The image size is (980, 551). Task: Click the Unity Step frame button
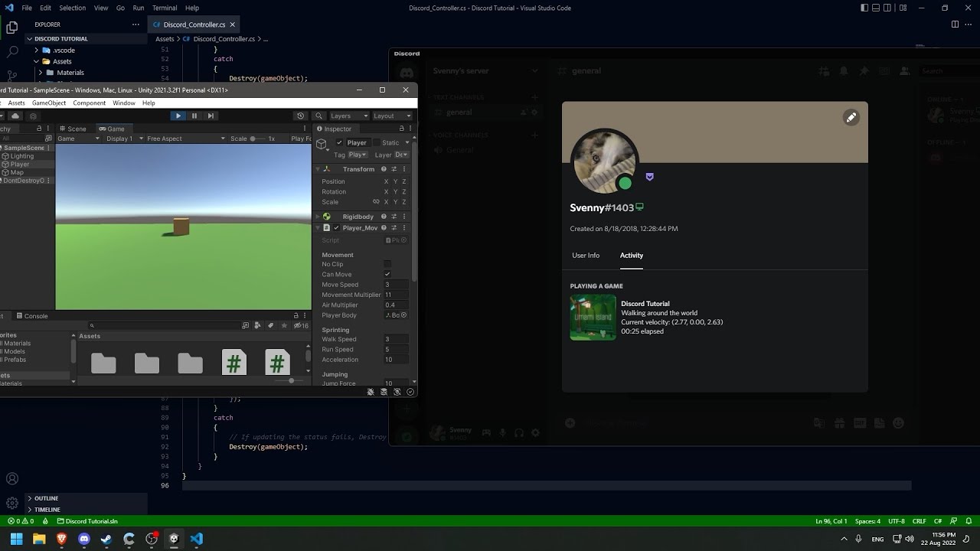pyautogui.click(x=211, y=116)
